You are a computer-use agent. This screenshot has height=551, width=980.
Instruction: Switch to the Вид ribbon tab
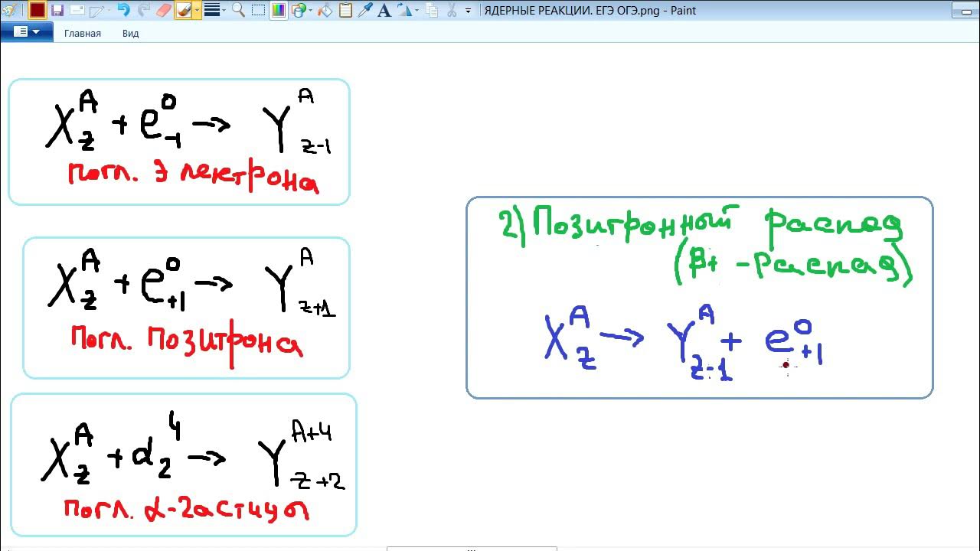pyautogui.click(x=131, y=34)
